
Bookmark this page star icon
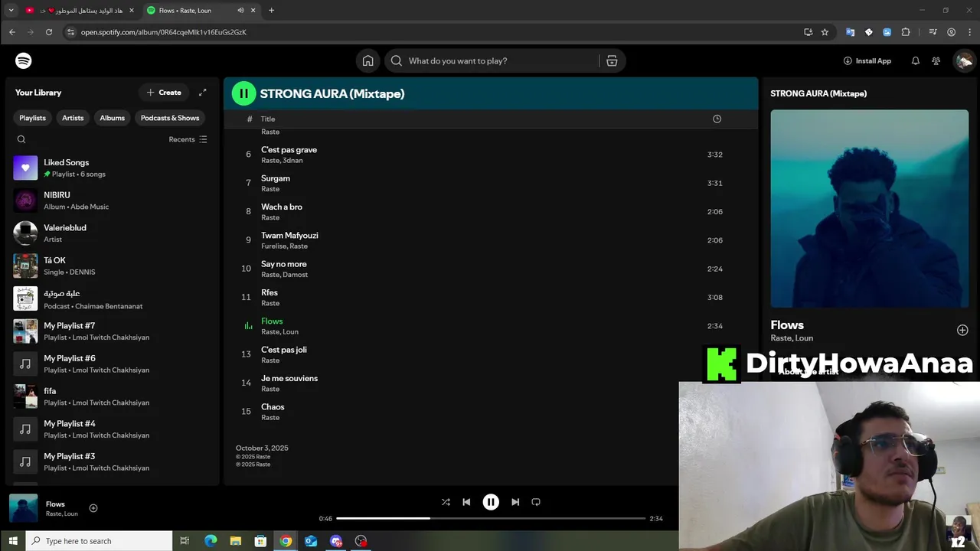pos(825,32)
